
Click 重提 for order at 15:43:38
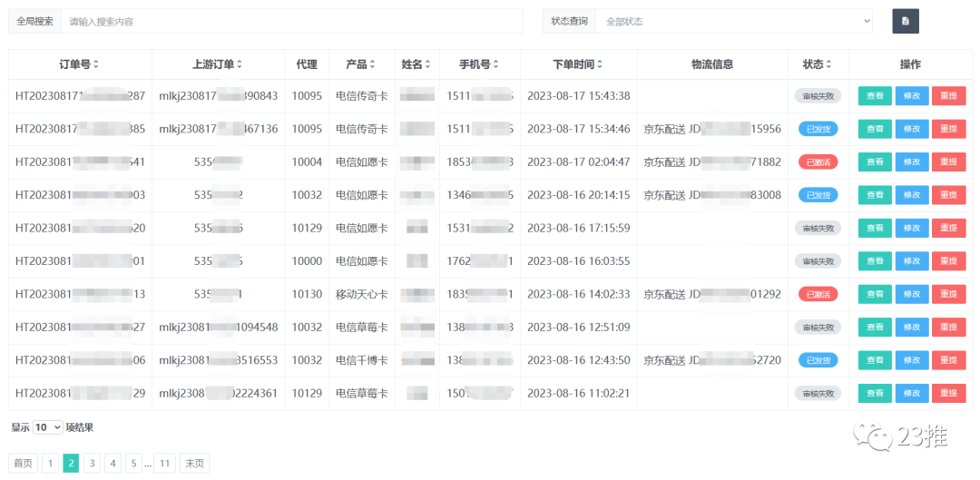pos(949,96)
